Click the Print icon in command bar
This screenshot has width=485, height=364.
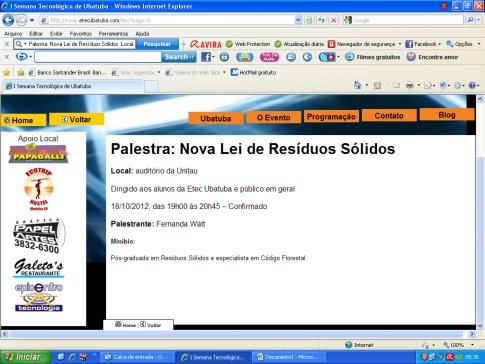click(410, 86)
